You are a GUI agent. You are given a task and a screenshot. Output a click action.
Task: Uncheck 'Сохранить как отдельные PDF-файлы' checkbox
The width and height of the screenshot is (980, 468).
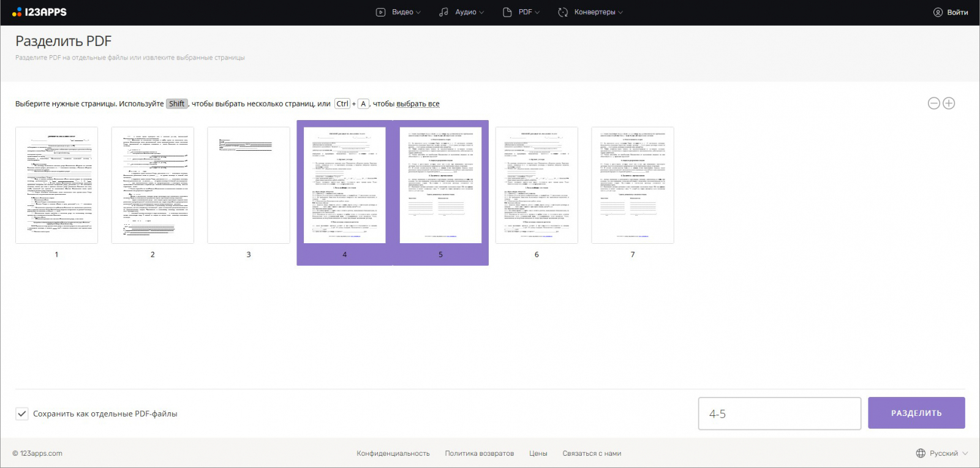tap(22, 413)
